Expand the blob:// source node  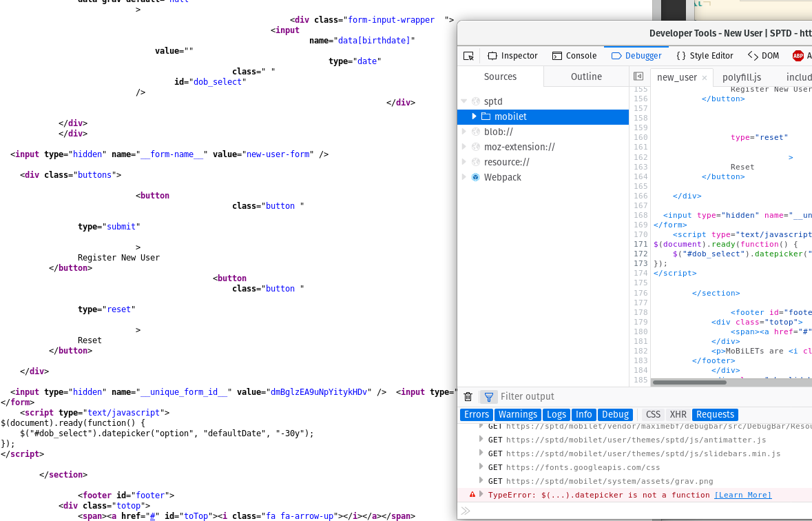coord(464,132)
